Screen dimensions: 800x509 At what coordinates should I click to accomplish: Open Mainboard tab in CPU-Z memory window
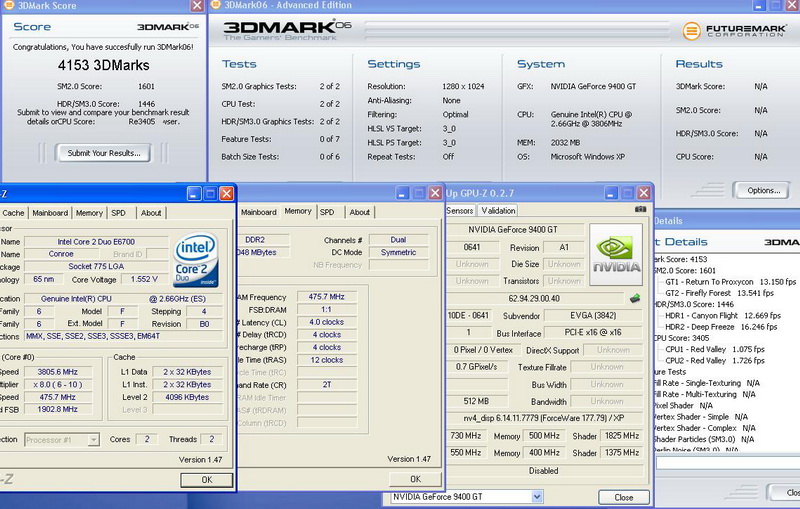259,212
